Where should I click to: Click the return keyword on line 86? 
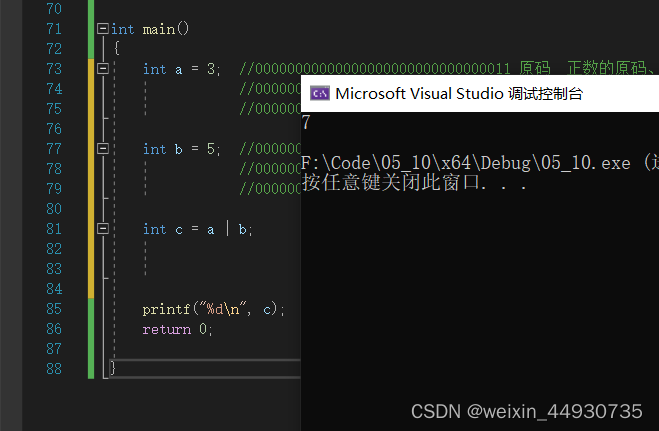point(166,330)
